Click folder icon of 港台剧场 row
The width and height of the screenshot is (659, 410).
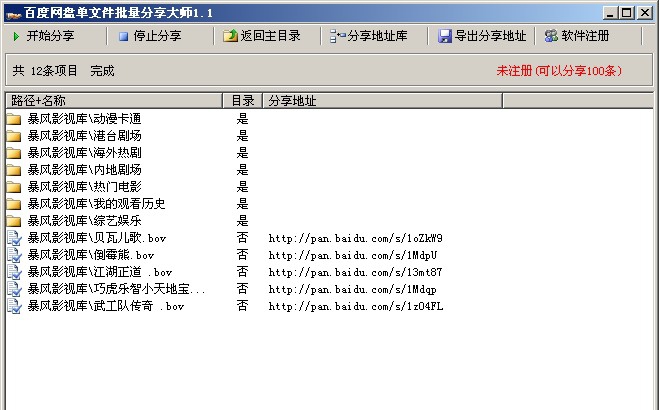14,136
